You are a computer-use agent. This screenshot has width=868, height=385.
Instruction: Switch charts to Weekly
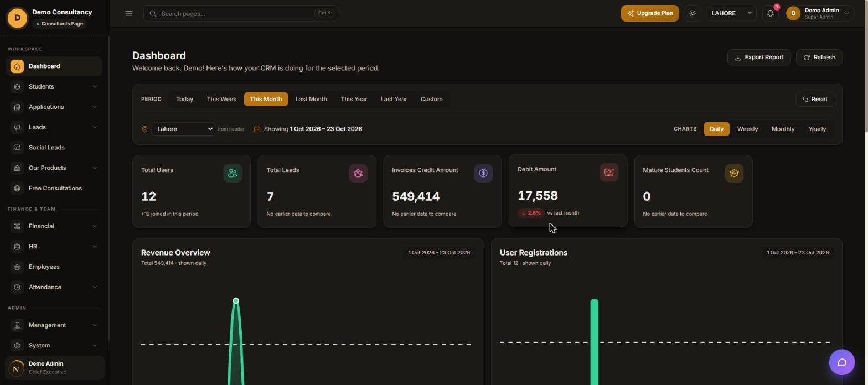pyautogui.click(x=747, y=129)
